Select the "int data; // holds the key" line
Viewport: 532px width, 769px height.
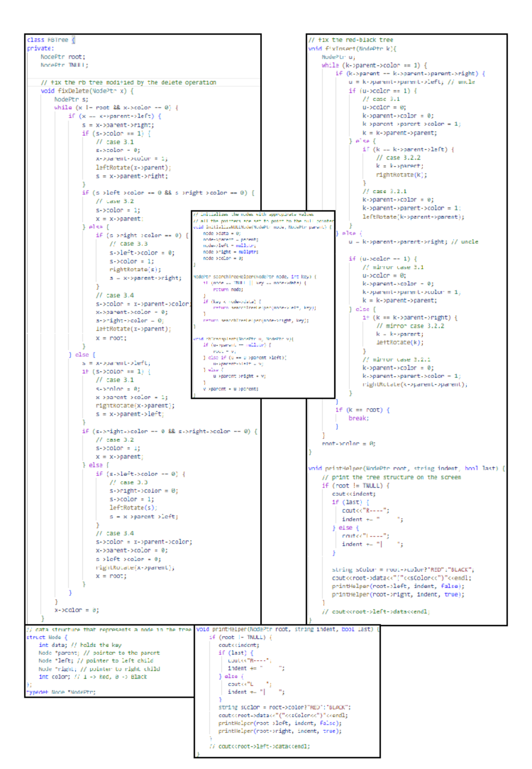(x=80, y=645)
